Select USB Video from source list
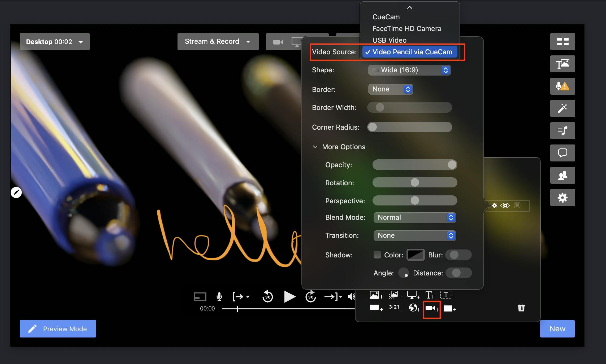The width and height of the screenshot is (606, 364). click(x=389, y=40)
